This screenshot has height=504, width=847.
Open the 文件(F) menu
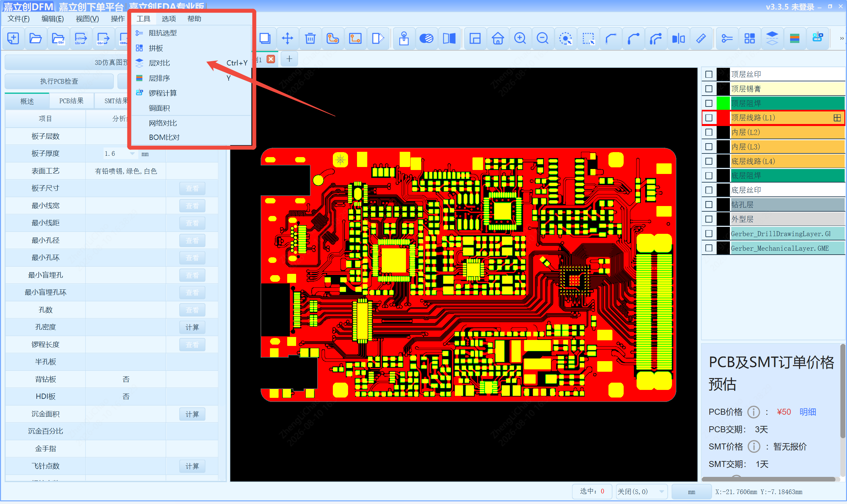click(x=18, y=19)
